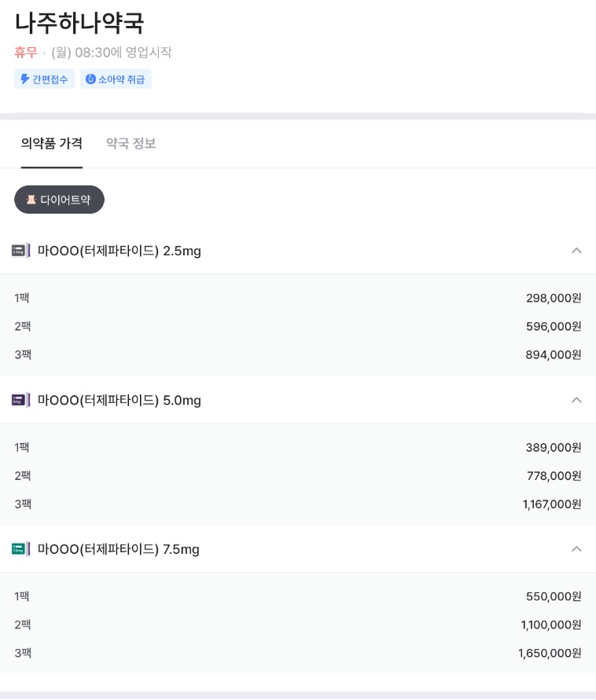Image resolution: width=596 pixels, height=700 pixels.
Task: Click the 3팩 label in the 5.0mg section
Action: click(23, 504)
